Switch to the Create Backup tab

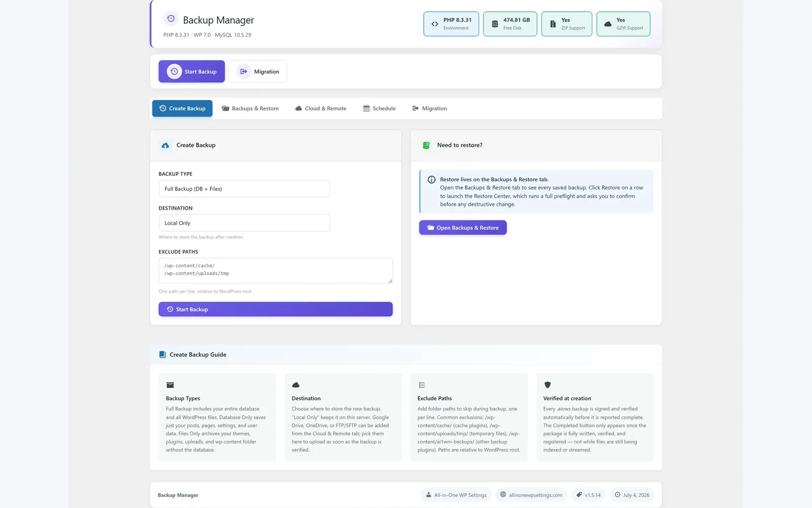(x=182, y=109)
